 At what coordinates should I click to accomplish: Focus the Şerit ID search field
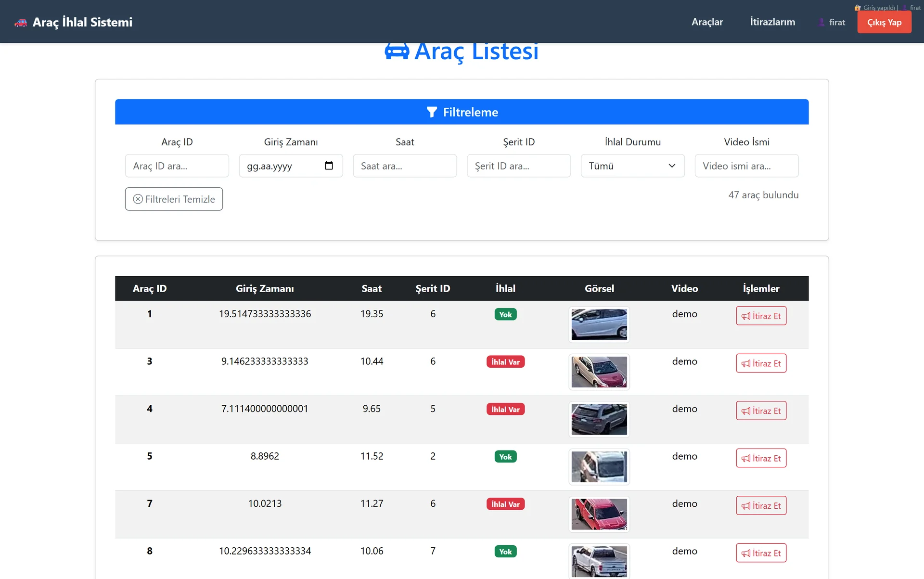[x=519, y=166]
